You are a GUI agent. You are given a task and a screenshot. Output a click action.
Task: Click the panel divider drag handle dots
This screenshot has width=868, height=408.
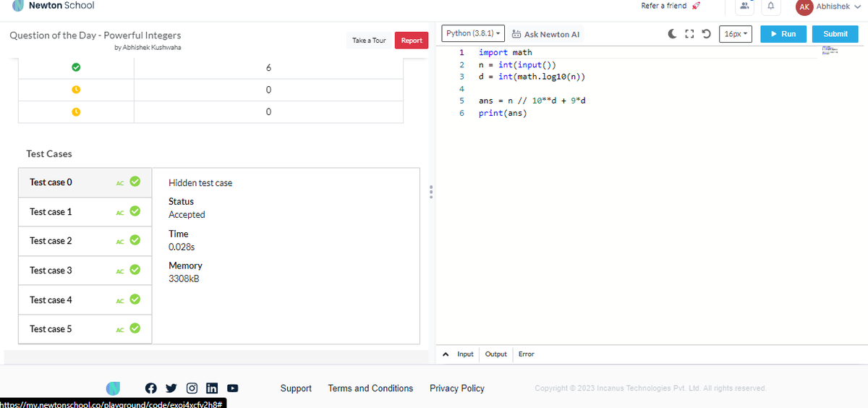pos(430,192)
